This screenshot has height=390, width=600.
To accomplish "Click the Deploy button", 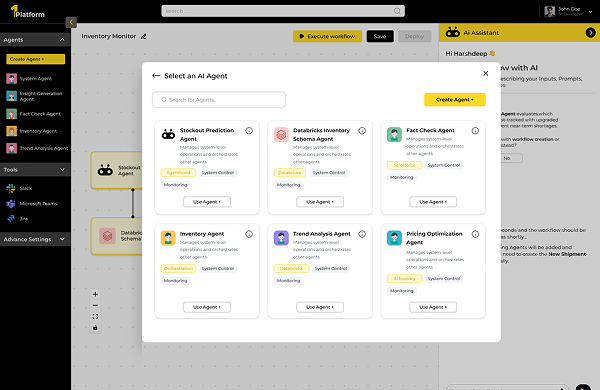I will click(x=415, y=36).
